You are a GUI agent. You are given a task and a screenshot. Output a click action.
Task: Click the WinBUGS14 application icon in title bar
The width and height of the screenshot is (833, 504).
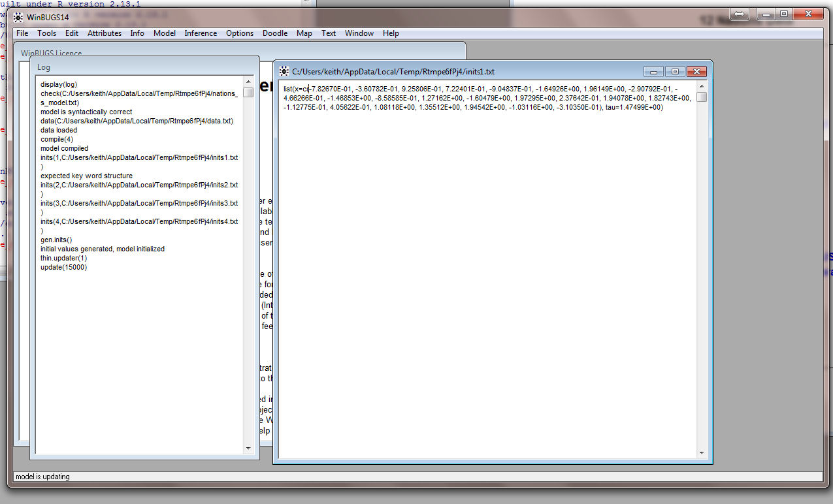click(18, 17)
